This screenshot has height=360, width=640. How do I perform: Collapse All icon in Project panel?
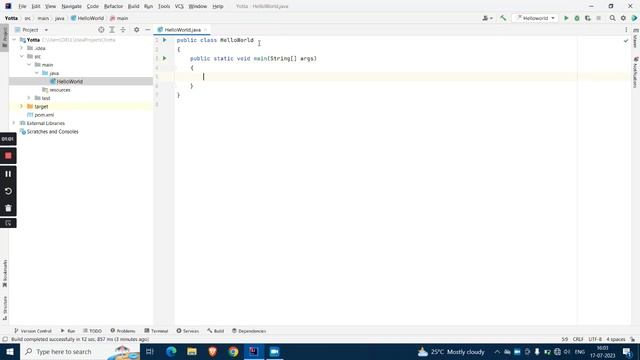pos(123,30)
